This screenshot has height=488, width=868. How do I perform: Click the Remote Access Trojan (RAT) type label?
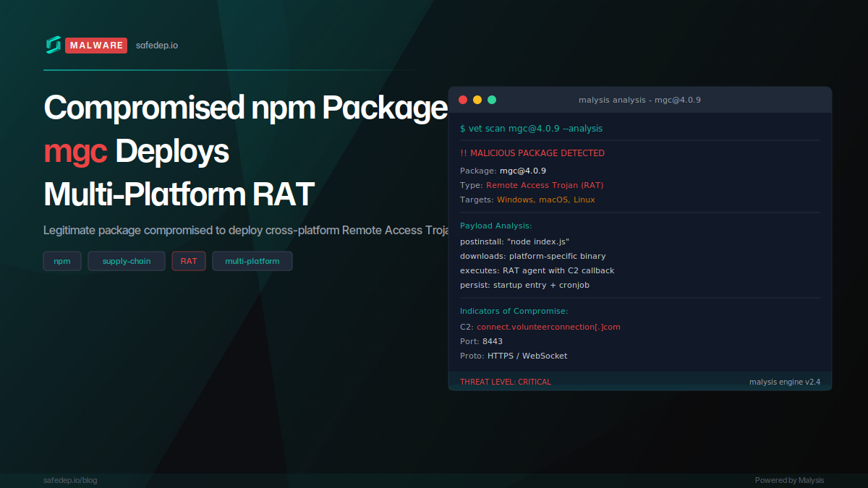[544, 184]
